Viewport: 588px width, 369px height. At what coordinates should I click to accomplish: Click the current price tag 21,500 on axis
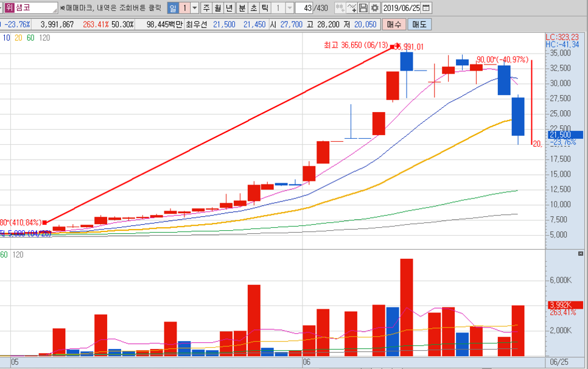click(x=565, y=135)
